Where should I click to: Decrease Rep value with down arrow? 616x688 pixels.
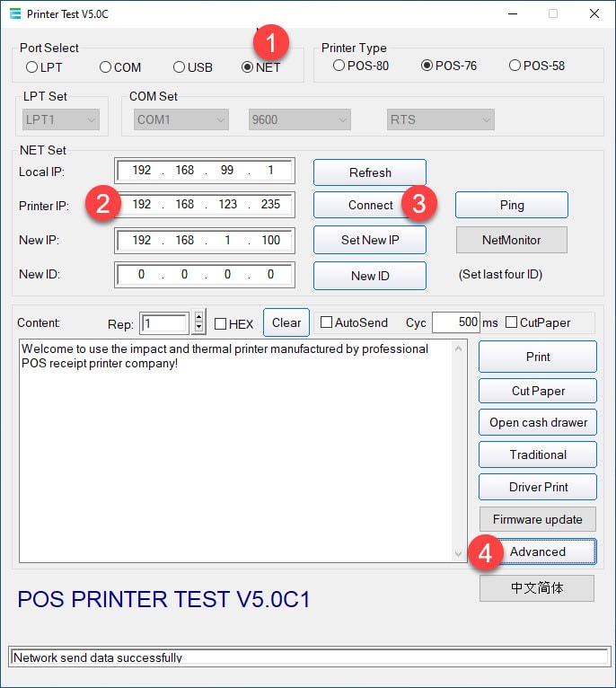(x=199, y=327)
